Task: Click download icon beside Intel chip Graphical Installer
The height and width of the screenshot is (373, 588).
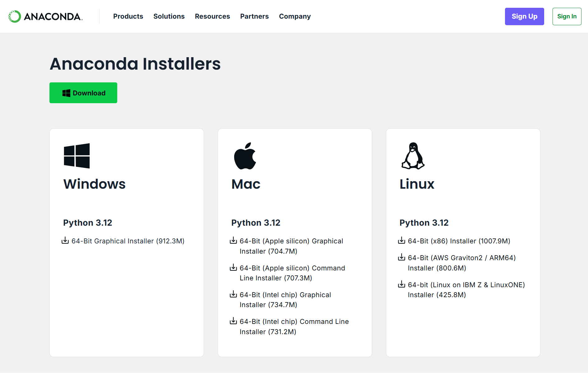Action: tap(233, 294)
